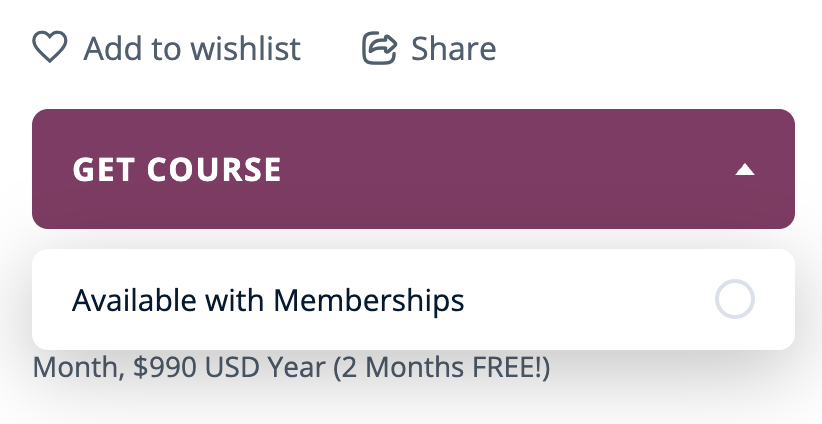Select the Available with Memberships radio button

[x=735, y=300]
